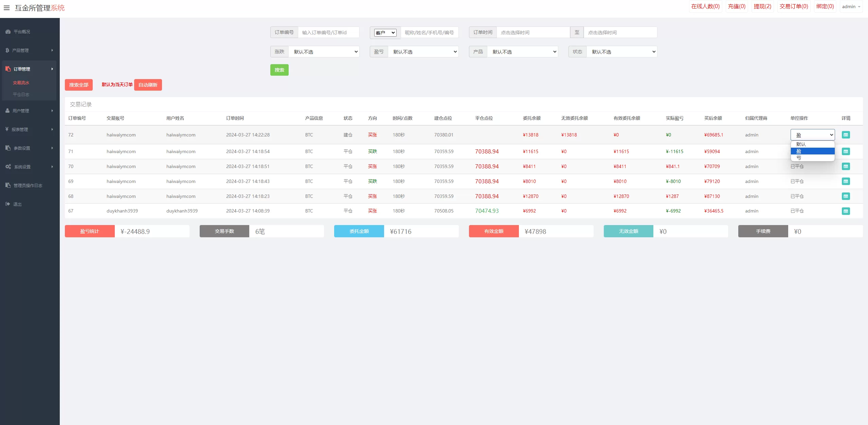The width and height of the screenshot is (868, 425).
Task: Open the 产品 filter dropdown
Action: 522,52
